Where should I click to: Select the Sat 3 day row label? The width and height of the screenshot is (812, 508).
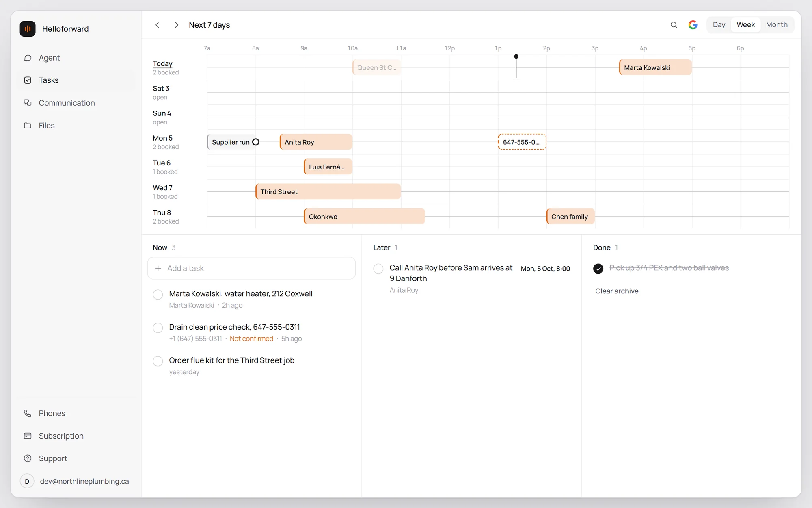click(161, 89)
